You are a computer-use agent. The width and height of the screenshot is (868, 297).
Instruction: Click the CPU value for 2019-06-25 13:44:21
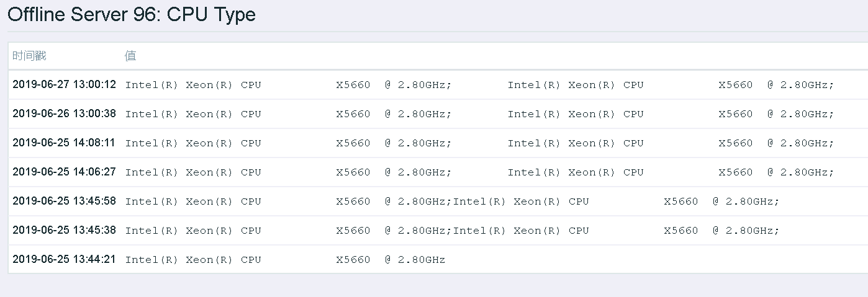click(x=286, y=260)
